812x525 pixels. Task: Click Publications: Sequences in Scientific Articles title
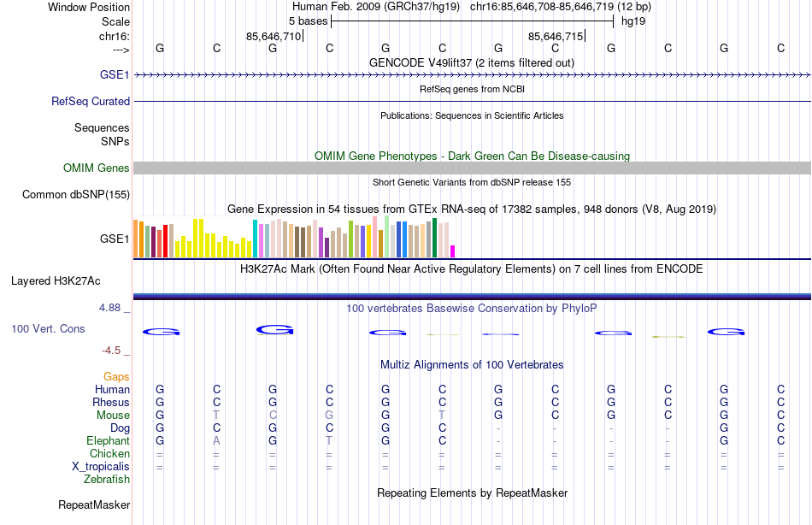point(472,115)
